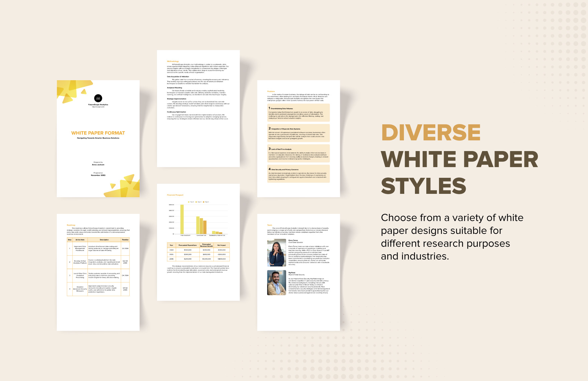Click the Year 1 legend marker on the chart
This screenshot has height=381, width=588.
click(189, 202)
